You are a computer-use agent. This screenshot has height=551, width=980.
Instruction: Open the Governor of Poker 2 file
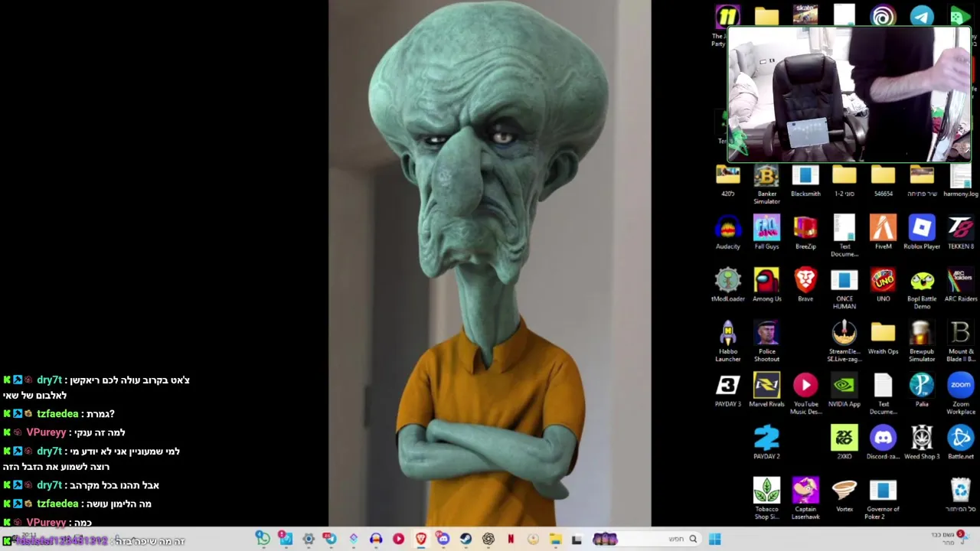pos(883,499)
